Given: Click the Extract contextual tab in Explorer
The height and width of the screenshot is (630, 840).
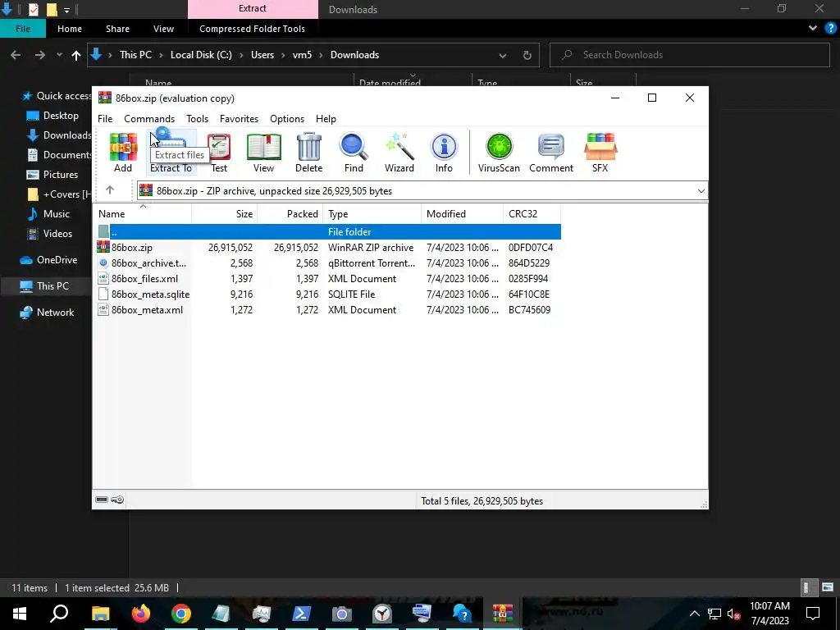Looking at the screenshot, I should 253,8.
